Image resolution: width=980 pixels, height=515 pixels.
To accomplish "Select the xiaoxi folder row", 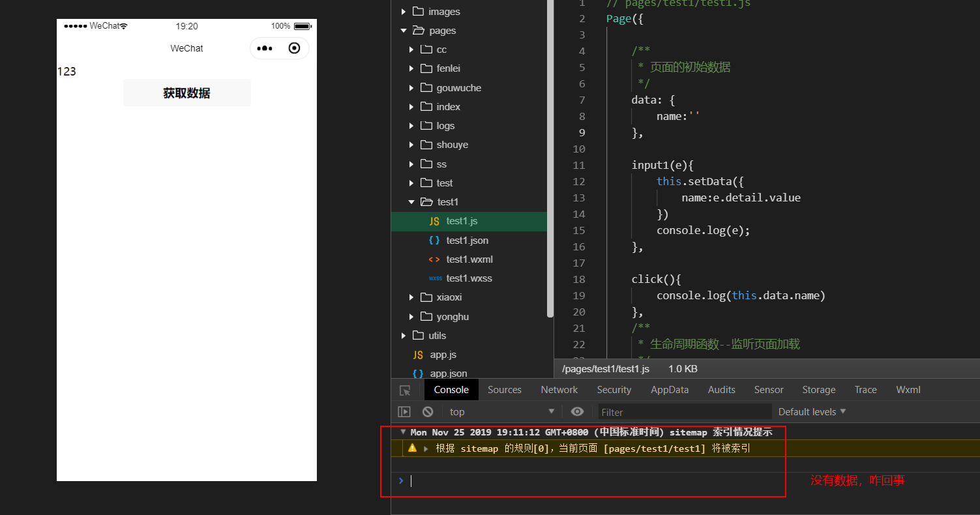I will 469,297.
